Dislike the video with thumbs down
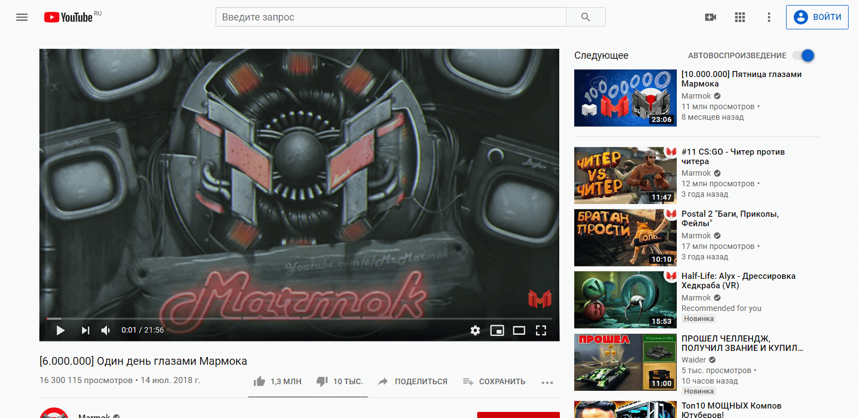The image size is (868, 418). click(322, 381)
